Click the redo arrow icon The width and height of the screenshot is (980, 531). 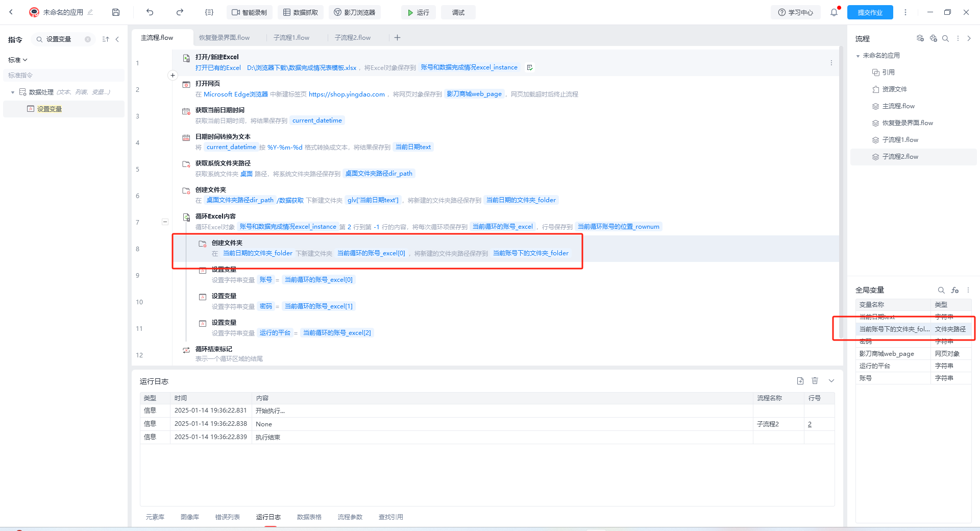coord(180,12)
